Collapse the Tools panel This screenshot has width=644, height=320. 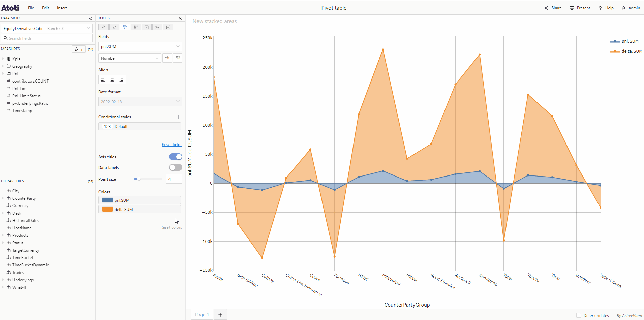[180, 18]
